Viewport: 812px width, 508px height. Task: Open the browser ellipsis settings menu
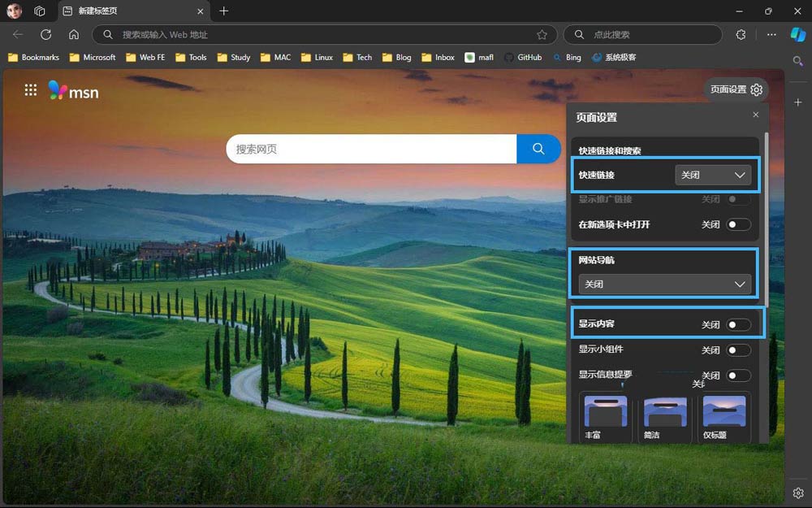click(771, 34)
